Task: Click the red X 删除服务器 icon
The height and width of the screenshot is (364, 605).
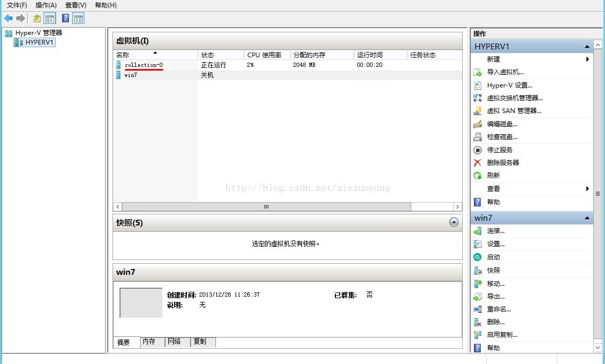Action: (478, 163)
